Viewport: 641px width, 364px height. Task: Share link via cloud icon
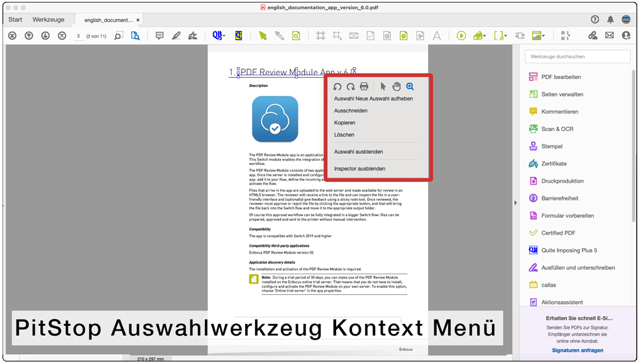pyautogui.click(x=593, y=36)
